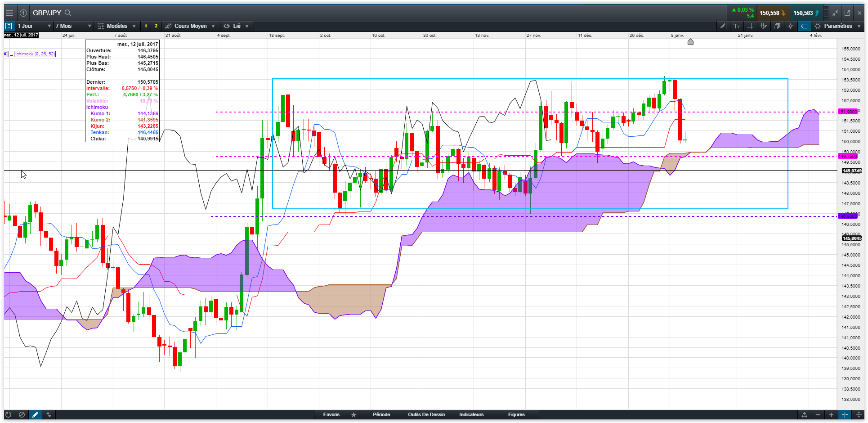Click the sell price 150,558
Image resolution: width=868 pixels, height=423 pixels.
point(773,13)
